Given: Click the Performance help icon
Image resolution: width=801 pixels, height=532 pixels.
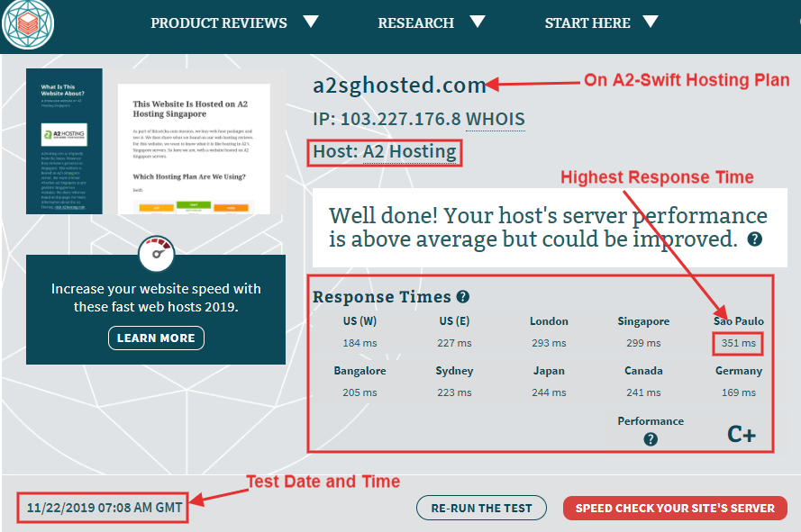Looking at the screenshot, I should [651, 439].
